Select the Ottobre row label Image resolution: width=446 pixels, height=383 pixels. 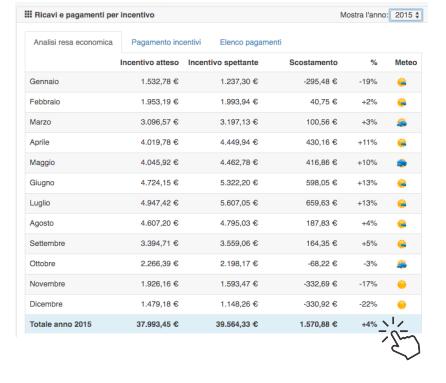coord(42,264)
